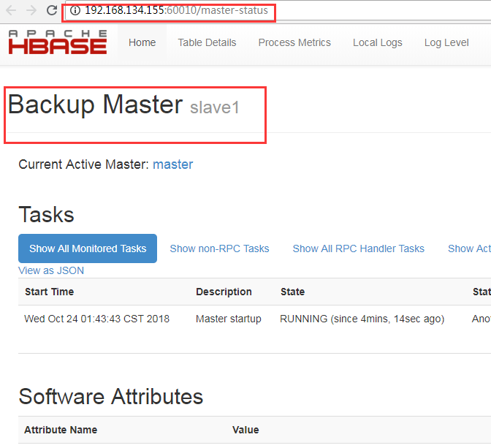Screen dimensions: 491x448
Task: Follow the 'master' active master link
Action: 173,164
